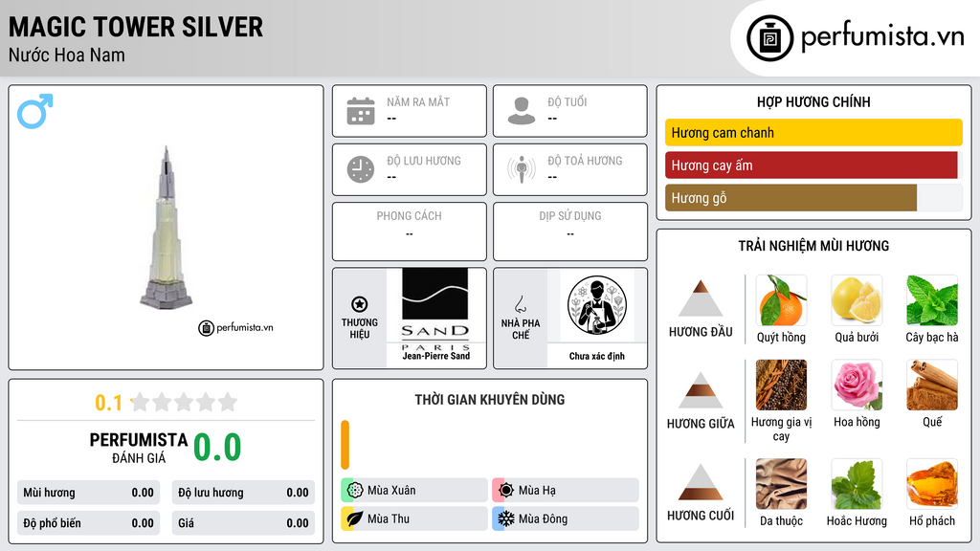Click the star badge Thương hiệu icon

pos(360,304)
